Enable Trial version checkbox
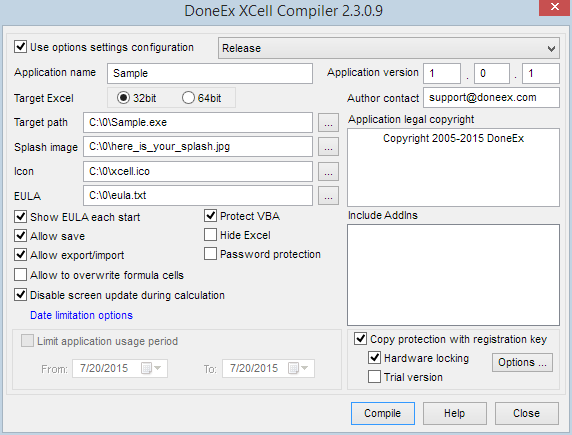Image resolution: width=572 pixels, height=435 pixels. click(375, 377)
